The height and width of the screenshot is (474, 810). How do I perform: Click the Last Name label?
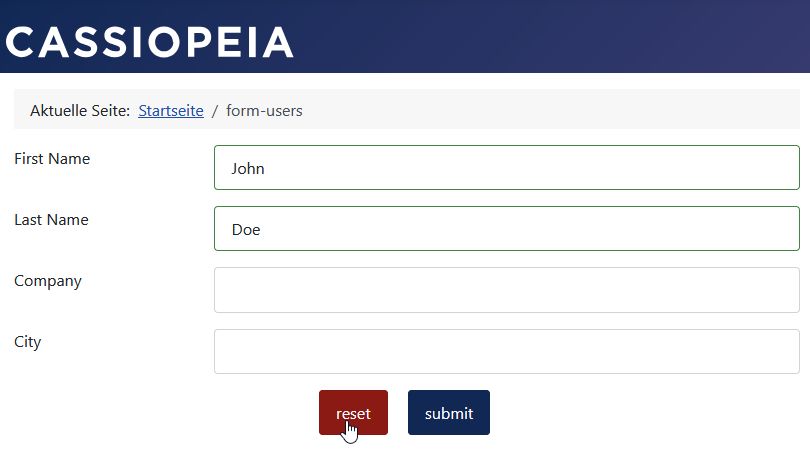tap(51, 220)
